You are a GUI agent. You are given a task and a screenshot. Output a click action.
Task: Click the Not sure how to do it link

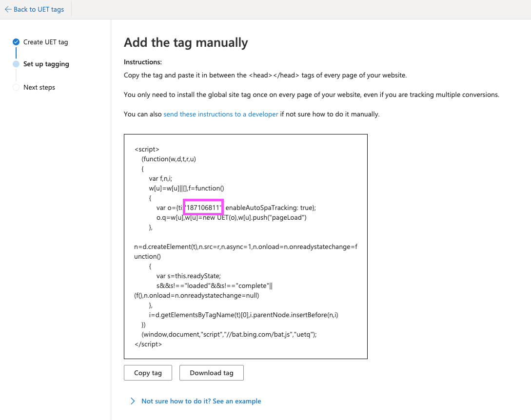click(x=201, y=401)
